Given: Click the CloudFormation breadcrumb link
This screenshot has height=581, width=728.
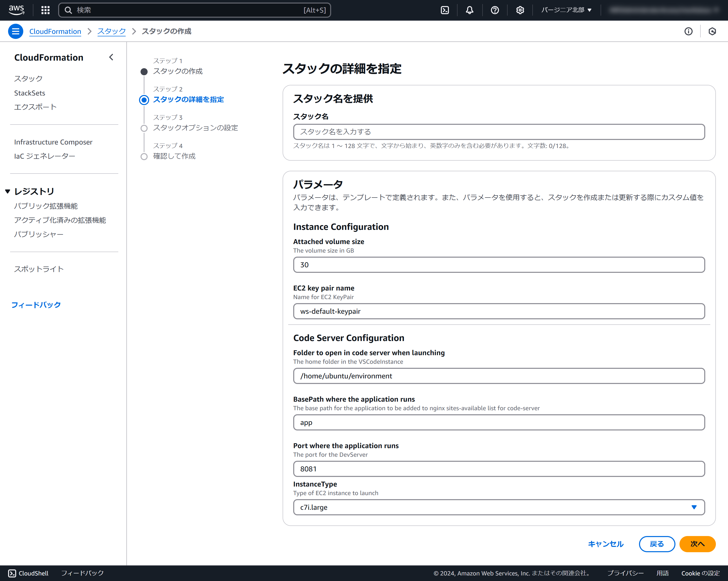Looking at the screenshot, I should 55,31.
